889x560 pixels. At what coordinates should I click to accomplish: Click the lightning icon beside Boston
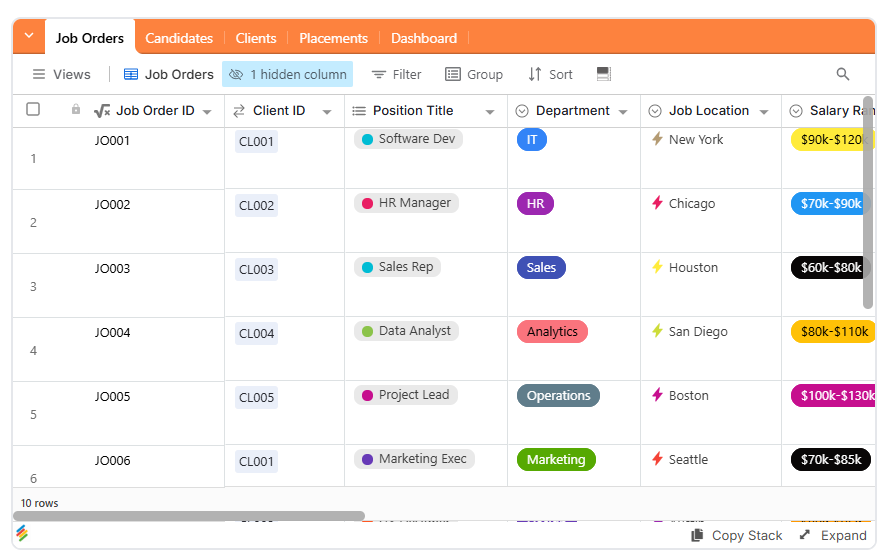[657, 394]
